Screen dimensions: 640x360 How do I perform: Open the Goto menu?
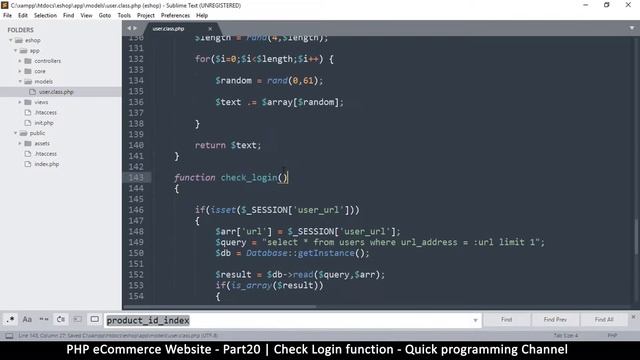105,15
